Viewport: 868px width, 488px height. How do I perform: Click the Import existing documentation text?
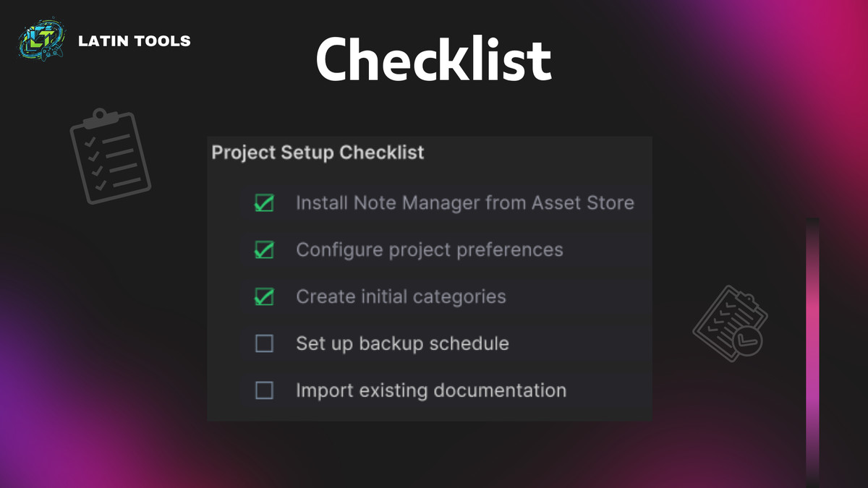430,390
